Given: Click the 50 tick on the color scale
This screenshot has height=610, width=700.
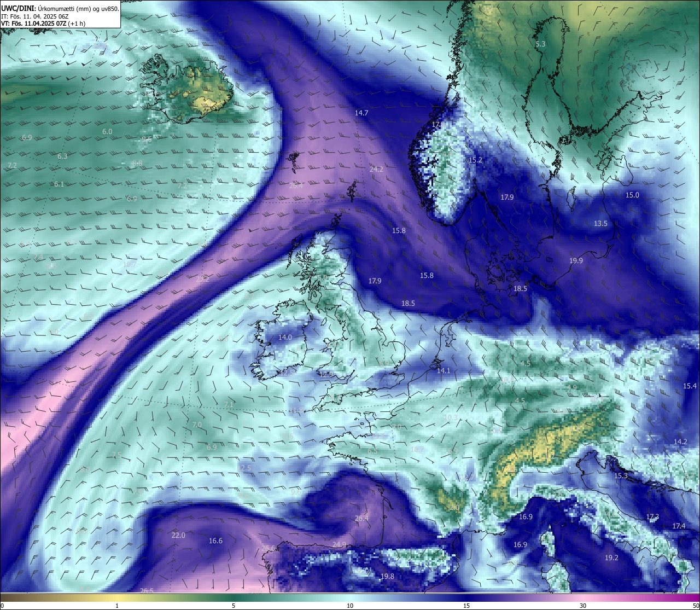Looking at the screenshot, I should click(x=696, y=606).
